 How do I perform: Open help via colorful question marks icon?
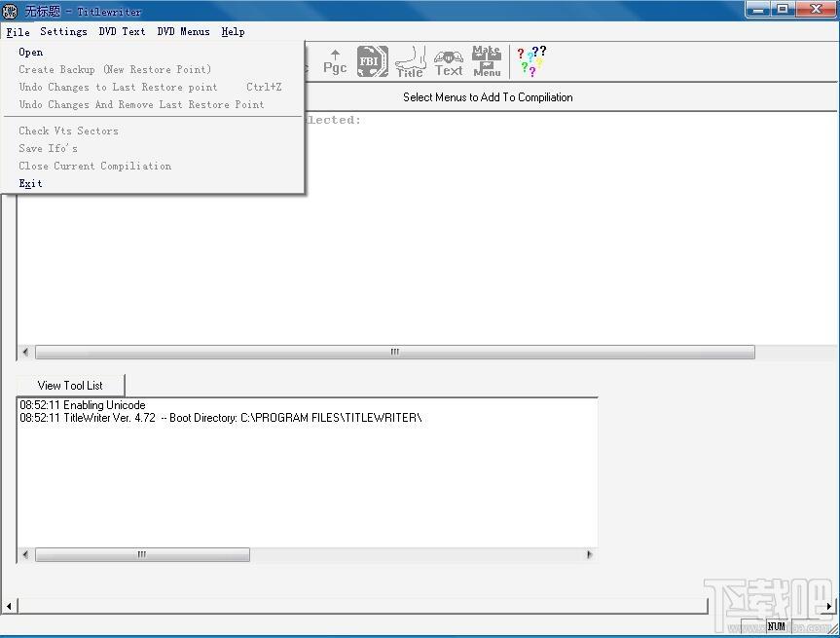tap(530, 61)
